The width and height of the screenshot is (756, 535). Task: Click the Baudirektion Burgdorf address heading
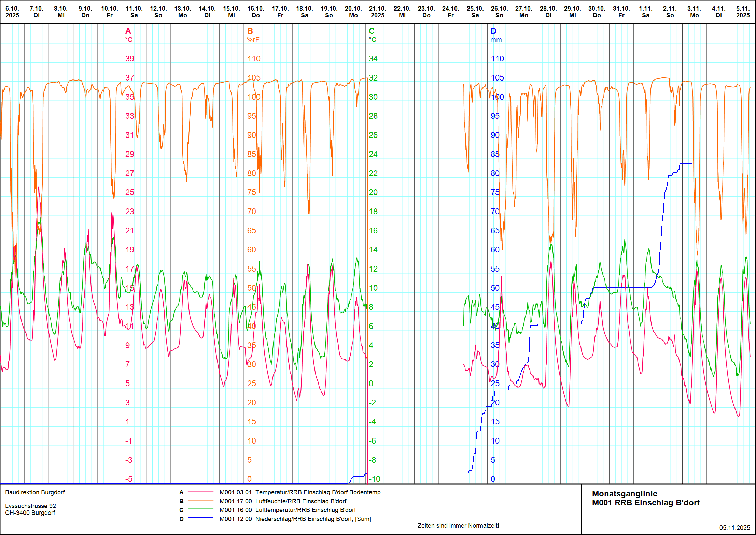35,492
